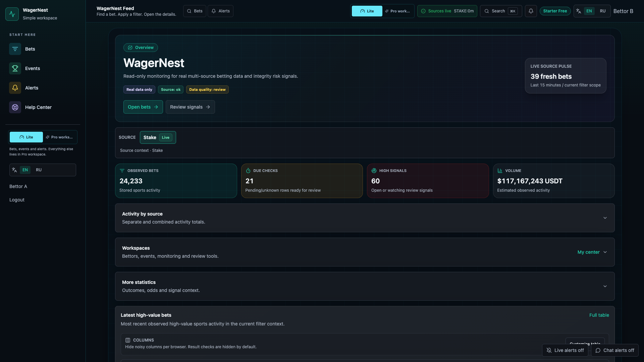Screen dimensions: 644x362
Task: Open Events via sidebar trophy icon
Action: [15, 68]
